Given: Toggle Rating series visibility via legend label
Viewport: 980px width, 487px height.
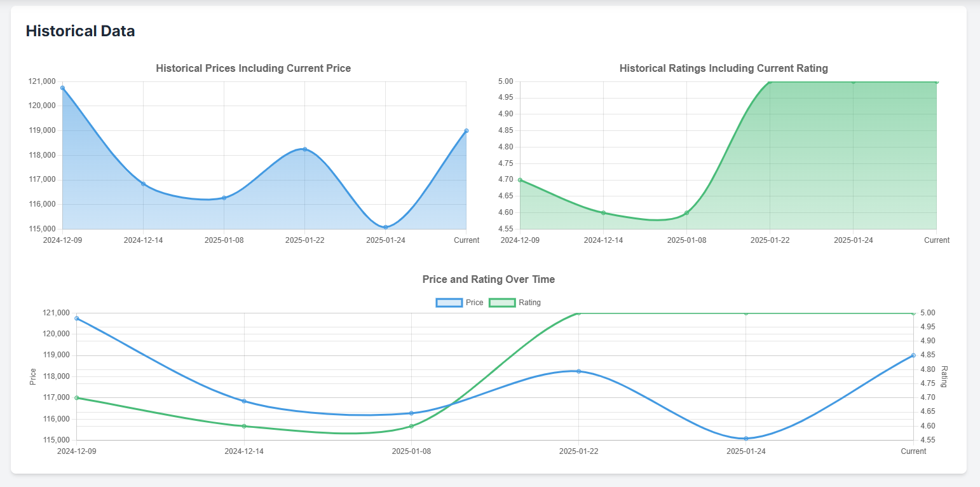Looking at the screenshot, I should pos(529,303).
